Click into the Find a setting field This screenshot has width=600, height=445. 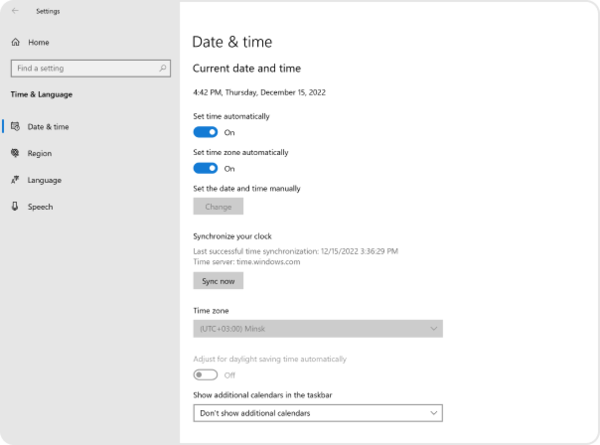tap(85, 68)
